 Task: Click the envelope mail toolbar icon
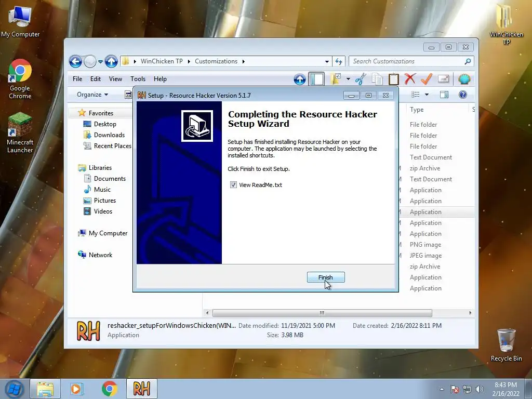[444, 79]
